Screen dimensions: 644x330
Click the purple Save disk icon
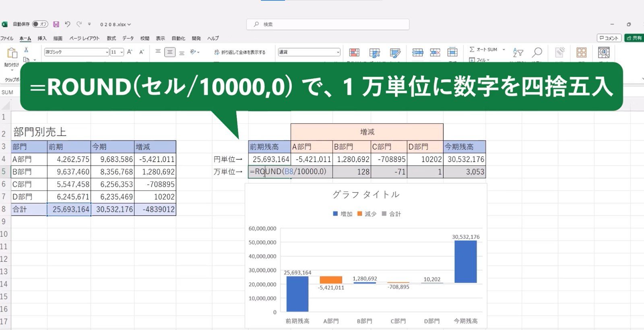tap(56, 24)
